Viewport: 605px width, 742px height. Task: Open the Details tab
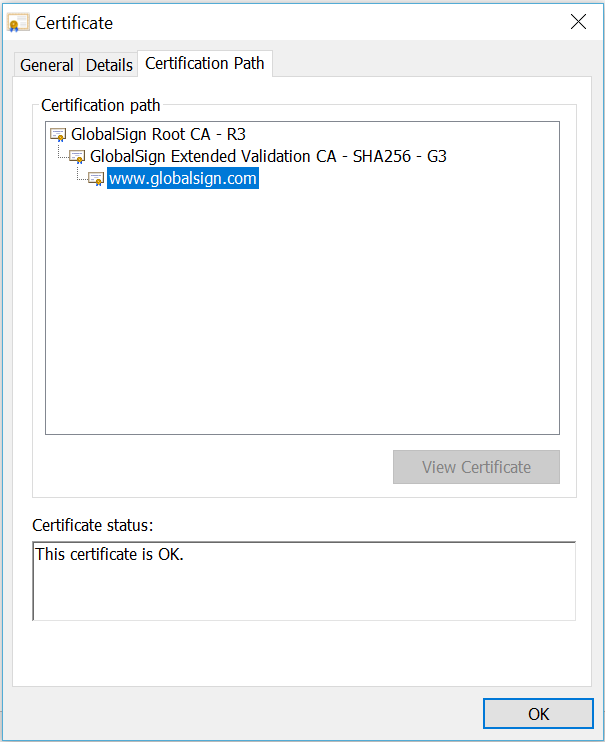click(109, 65)
